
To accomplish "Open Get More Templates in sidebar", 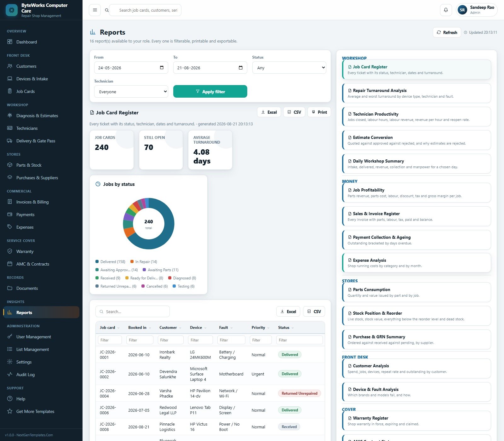I will click(x=41, y=411).
